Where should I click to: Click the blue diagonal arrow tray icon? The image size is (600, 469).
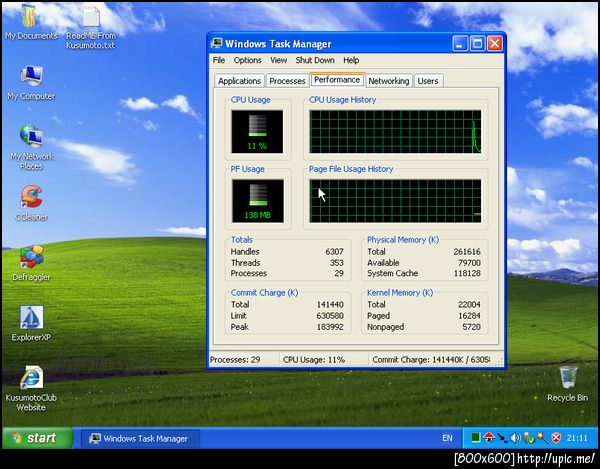tap(502, 438)
